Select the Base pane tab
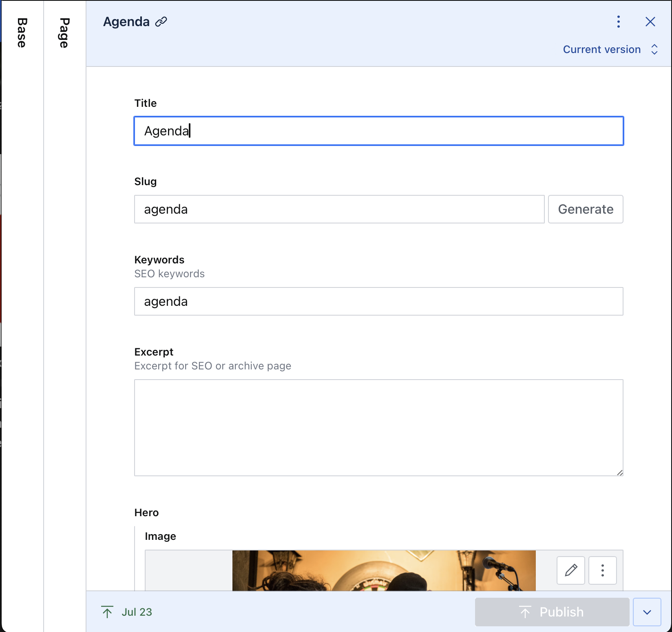 pos(22,33)
